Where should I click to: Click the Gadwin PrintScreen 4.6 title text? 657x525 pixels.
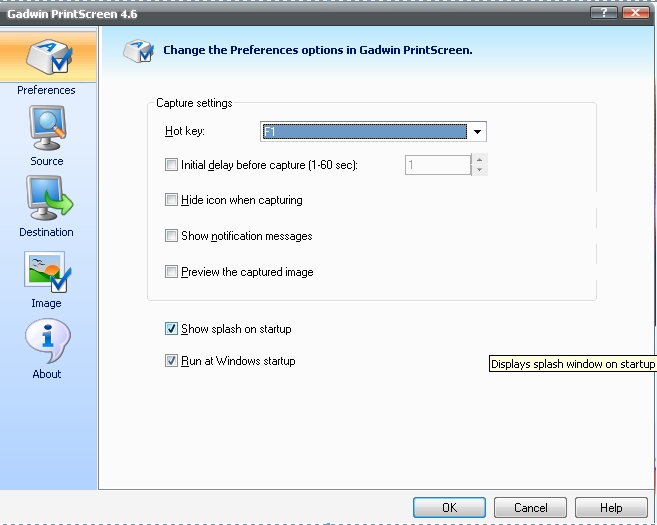click(72, 14)
